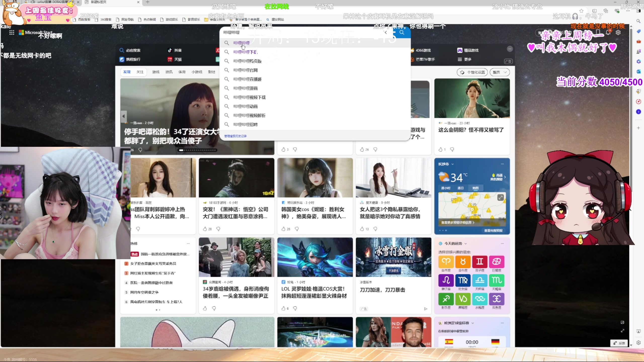Dislike the 这么会阴阳 article
This screenshot has height=362, width=644.
tap(452, 149)
